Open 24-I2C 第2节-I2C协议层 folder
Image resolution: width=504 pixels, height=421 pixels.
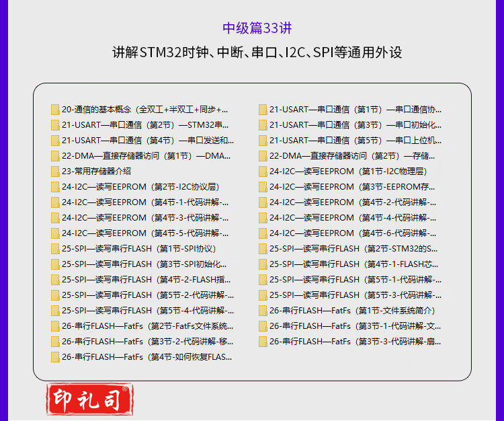point(140,187)
